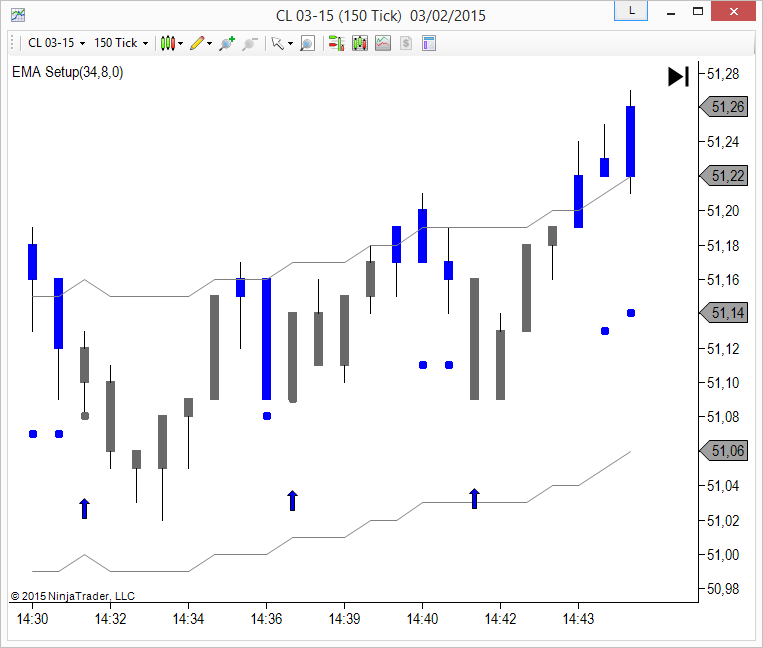Click the NinjaTrader chart icon in title bar
This screenshot has width=763, height=648.
(18, 15)
